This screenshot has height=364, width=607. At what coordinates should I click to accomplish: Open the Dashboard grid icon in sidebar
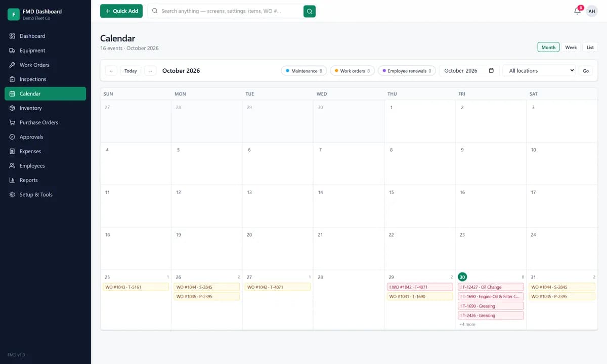(x=12, y=36)
